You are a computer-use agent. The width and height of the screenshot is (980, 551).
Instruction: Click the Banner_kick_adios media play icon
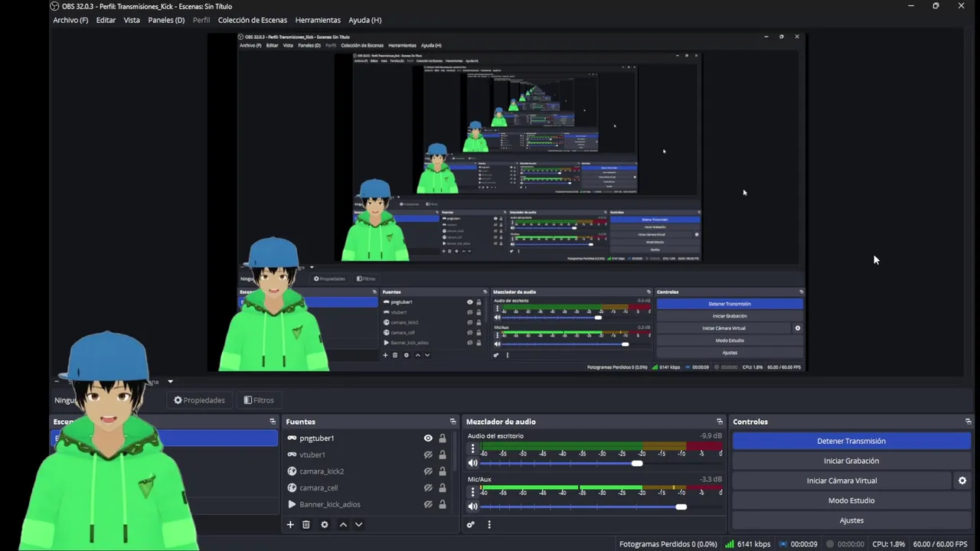292,504
